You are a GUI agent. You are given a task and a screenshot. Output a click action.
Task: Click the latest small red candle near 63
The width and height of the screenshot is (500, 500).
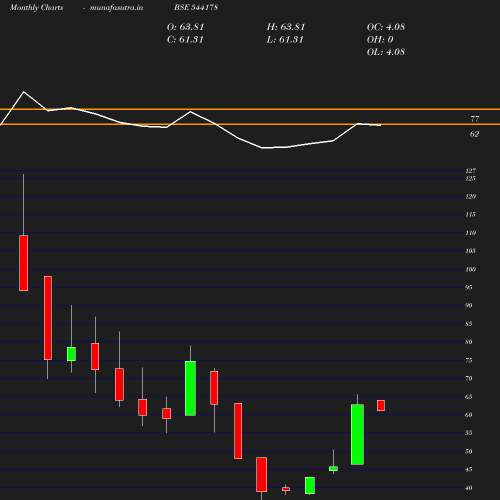381,405
